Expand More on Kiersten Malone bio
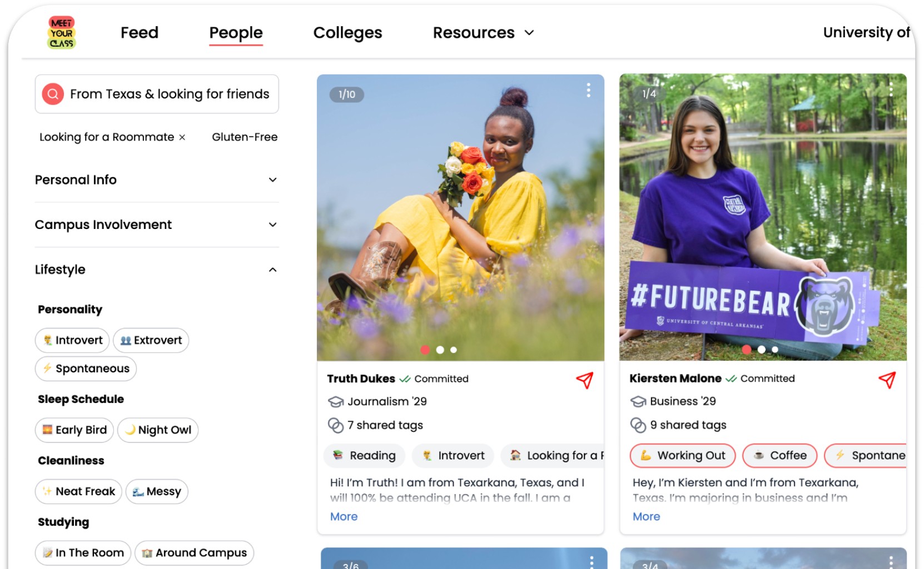 coord(646,517)
